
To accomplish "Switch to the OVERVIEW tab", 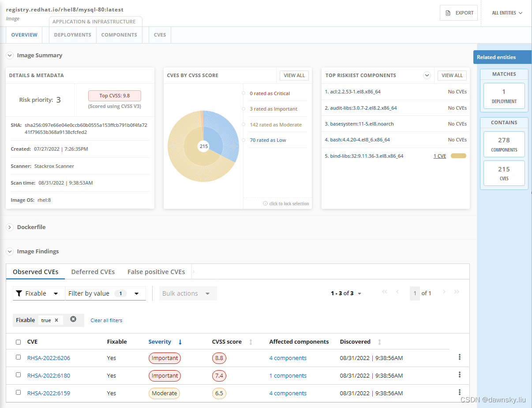I will click(24, 35).
